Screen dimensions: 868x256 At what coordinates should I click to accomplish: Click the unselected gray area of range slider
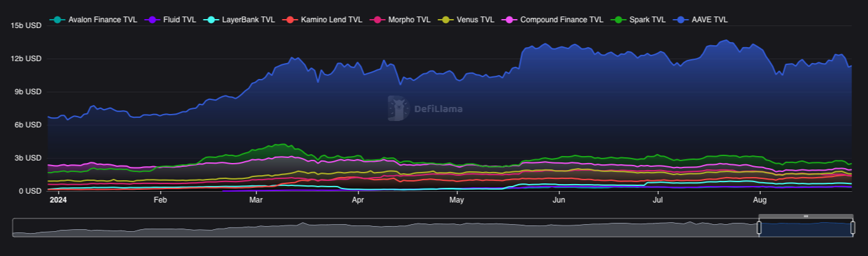pyautogui.click(x=383, y=229)
